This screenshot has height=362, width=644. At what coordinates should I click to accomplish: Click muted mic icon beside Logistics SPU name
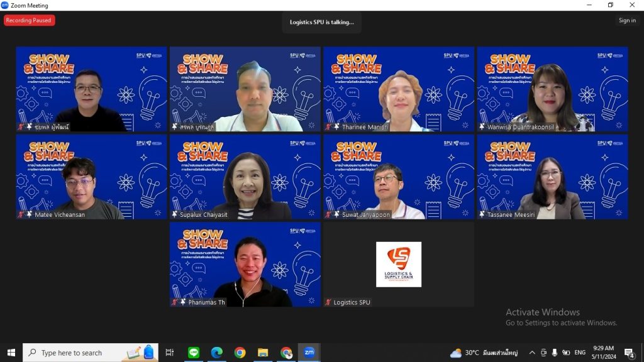coord(328,302)
